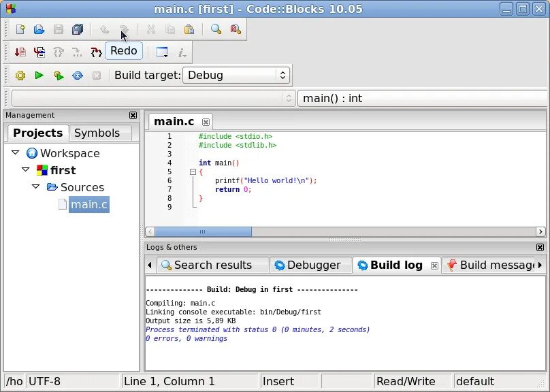
Task: Open the Build target Debug dropdown
Action: click(x=236, y=75)
